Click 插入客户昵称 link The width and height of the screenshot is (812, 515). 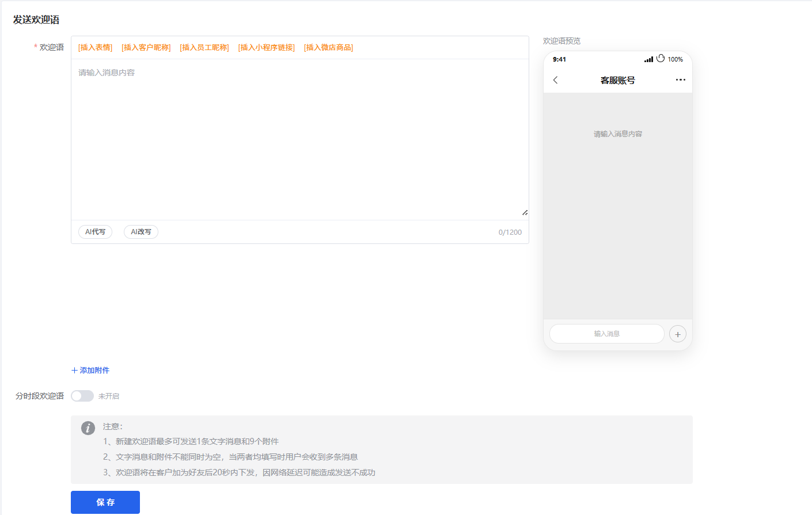click(146, 48)
